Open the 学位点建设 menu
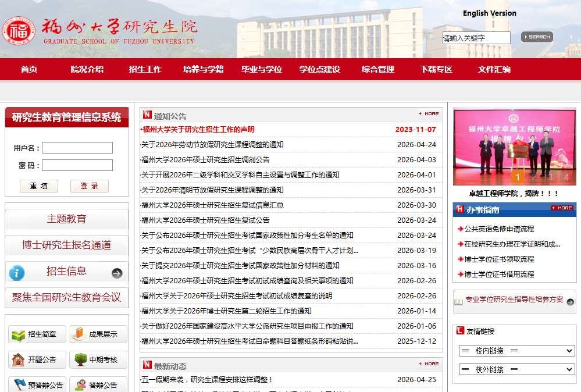Image resolution: width=581 pixels, height=392 pixels. [x=320, y=69]
